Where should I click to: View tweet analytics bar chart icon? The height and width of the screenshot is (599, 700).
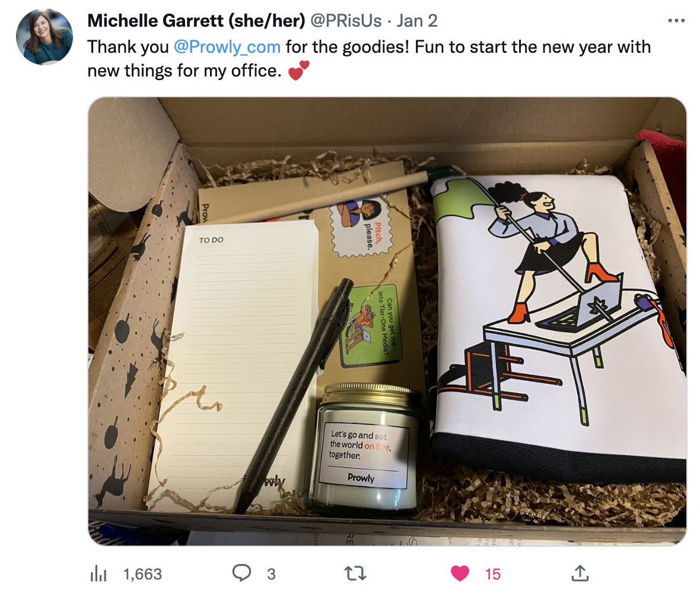coord(98,573)
